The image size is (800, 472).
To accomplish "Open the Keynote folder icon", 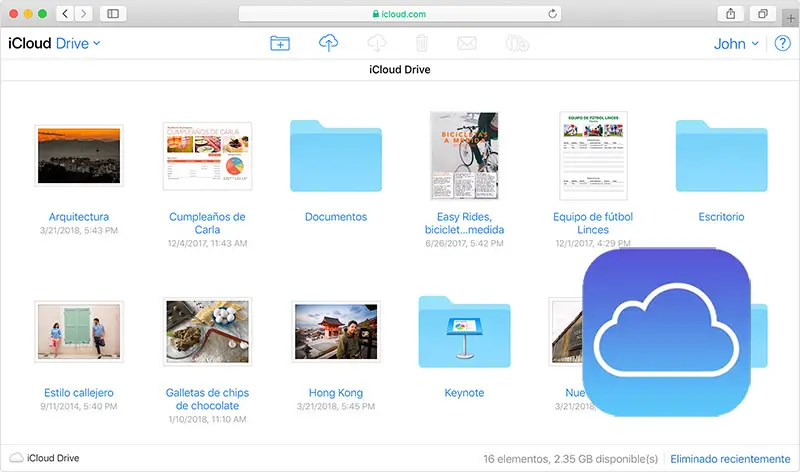I will tap(464, 332).
